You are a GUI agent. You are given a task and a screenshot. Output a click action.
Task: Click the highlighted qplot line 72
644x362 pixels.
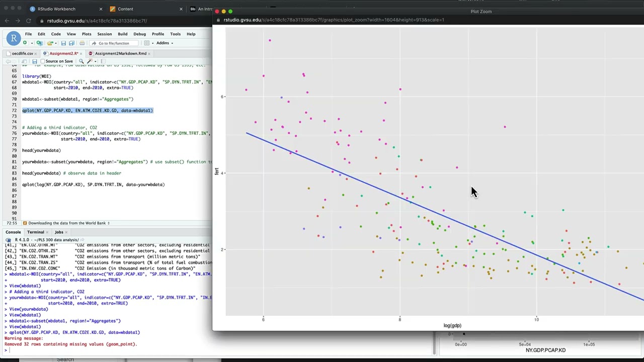(88, 111)
